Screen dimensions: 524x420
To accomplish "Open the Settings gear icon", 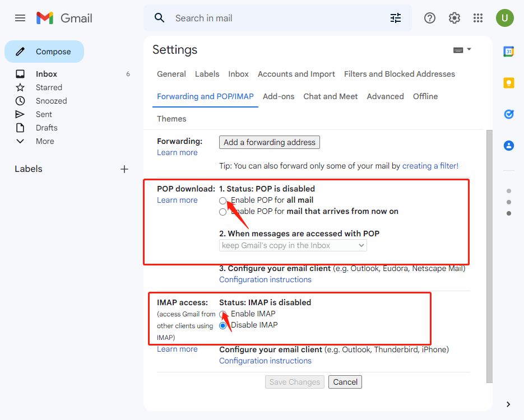I will (454, 18).
